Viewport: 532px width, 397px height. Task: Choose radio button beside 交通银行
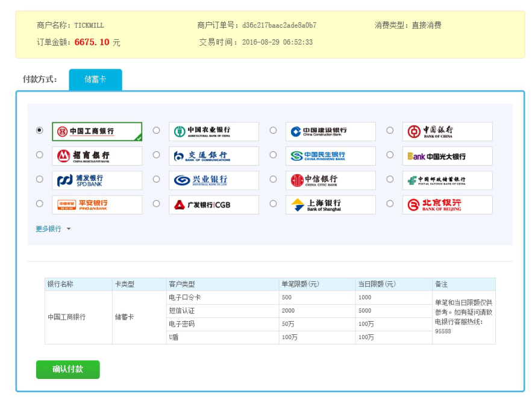pos(157,155)
